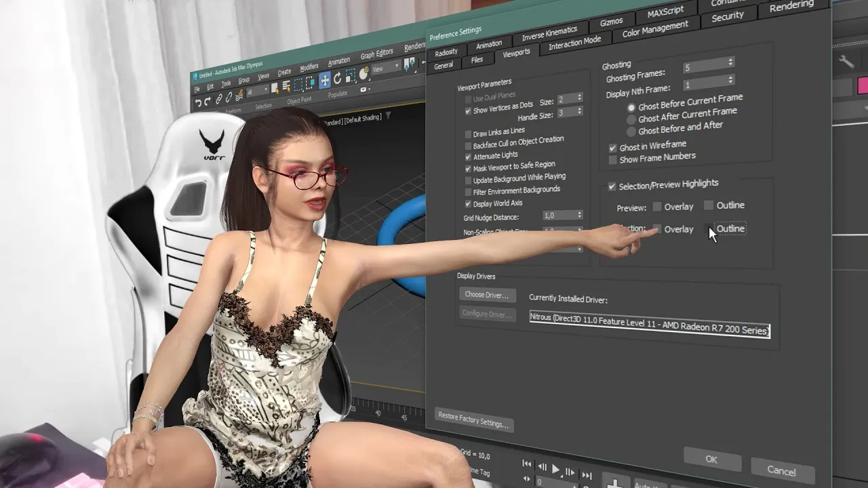868x488 pixels.
Task: Click the Select and Place tool
Action: 363,73
